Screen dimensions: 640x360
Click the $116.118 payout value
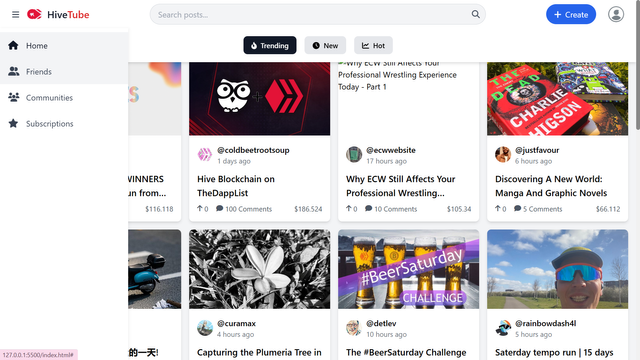(159, 209)
